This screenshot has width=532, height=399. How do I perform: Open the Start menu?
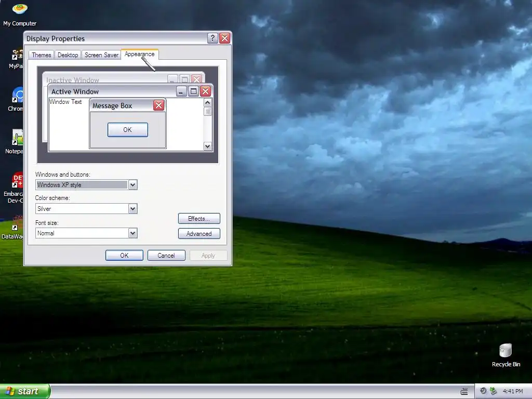[x=25, y=391]
